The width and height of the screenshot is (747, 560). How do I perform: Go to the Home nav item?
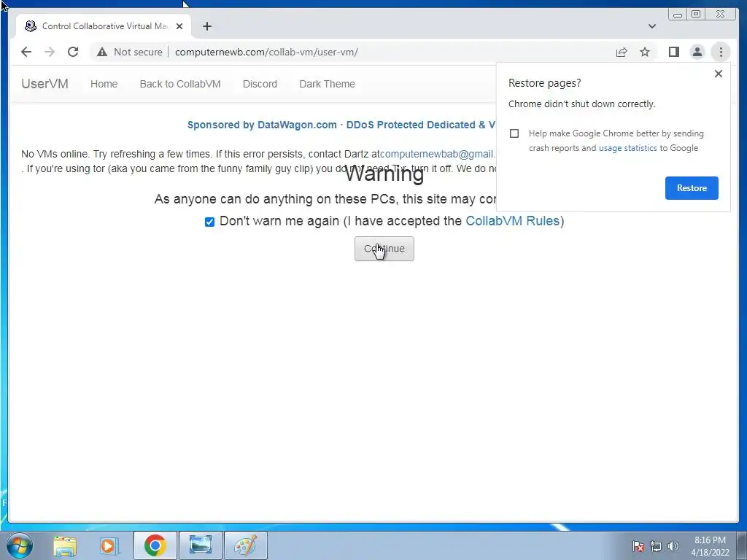click(x=104, y=84)
